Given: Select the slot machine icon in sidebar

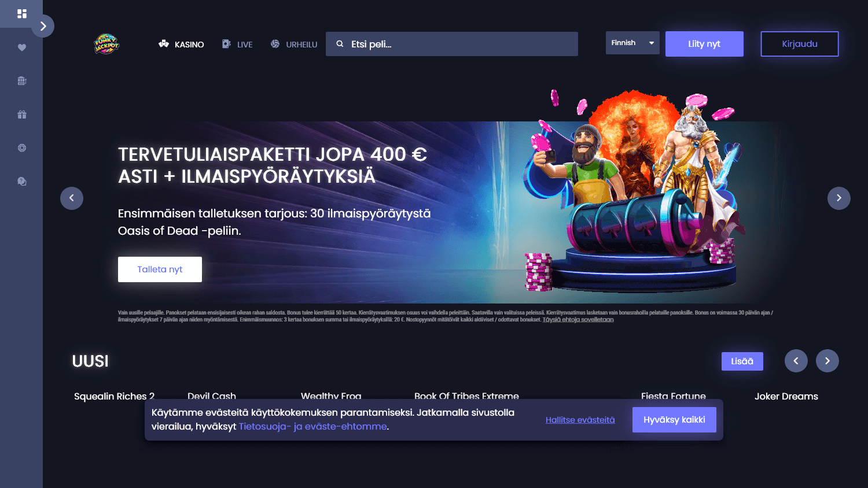Looking at the screenshot, I should (x=21, y=81).
